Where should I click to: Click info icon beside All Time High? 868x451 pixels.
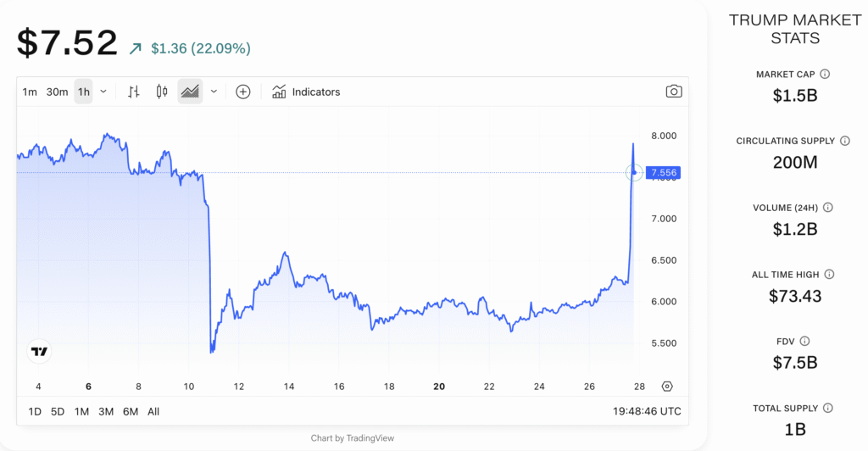click(829, 275)
